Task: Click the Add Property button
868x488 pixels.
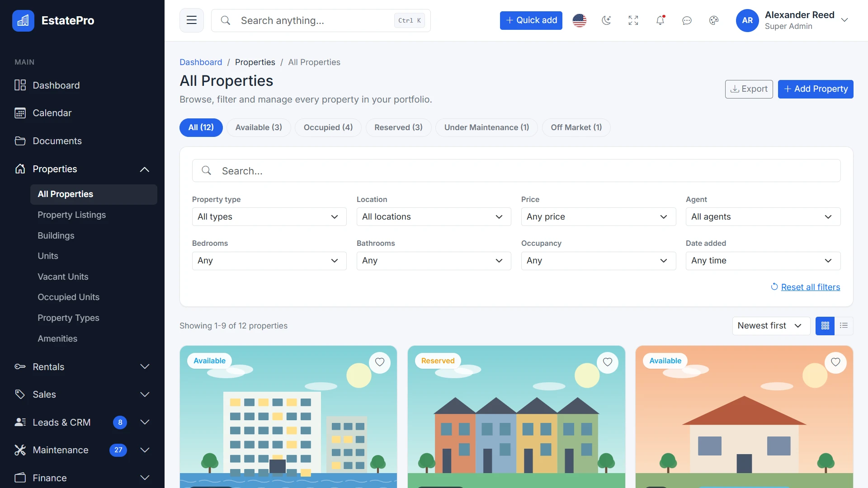Action: (x=816, y=89)
